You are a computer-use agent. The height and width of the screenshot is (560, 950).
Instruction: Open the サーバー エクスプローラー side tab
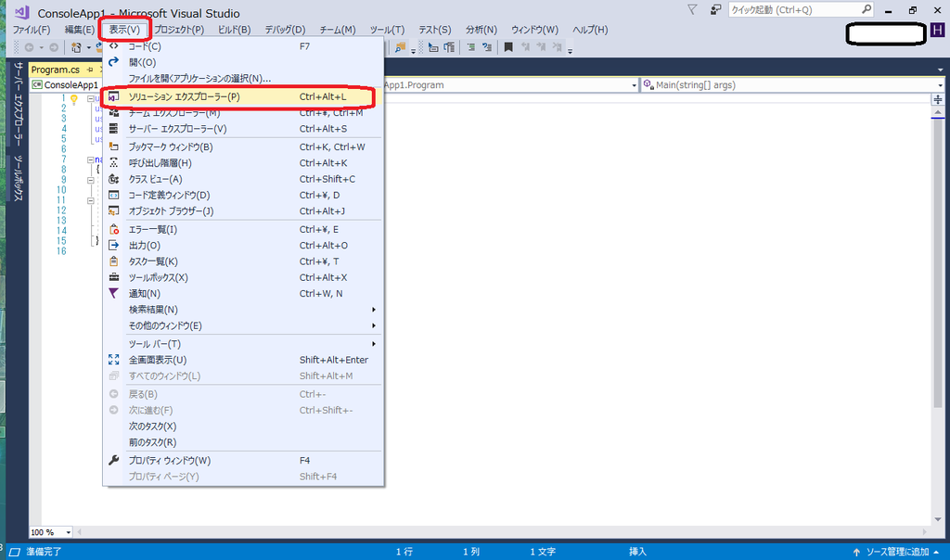(19, 104)
